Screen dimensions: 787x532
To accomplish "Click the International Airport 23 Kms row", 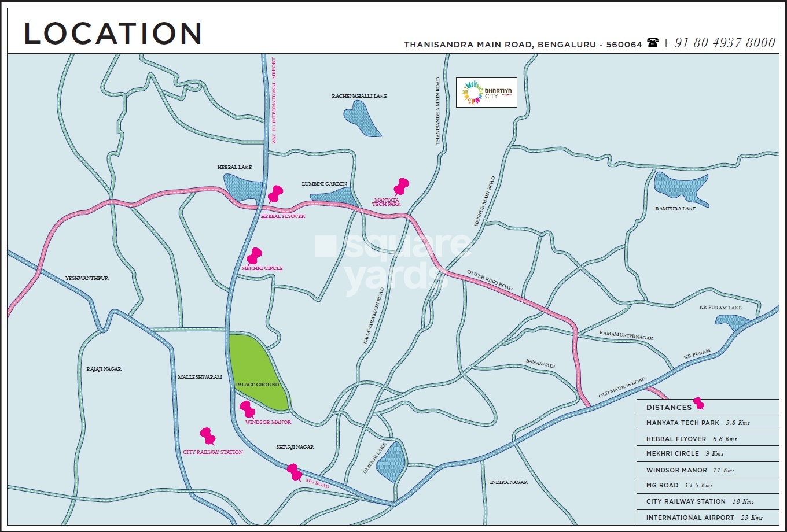I will [x=708, y=518].
